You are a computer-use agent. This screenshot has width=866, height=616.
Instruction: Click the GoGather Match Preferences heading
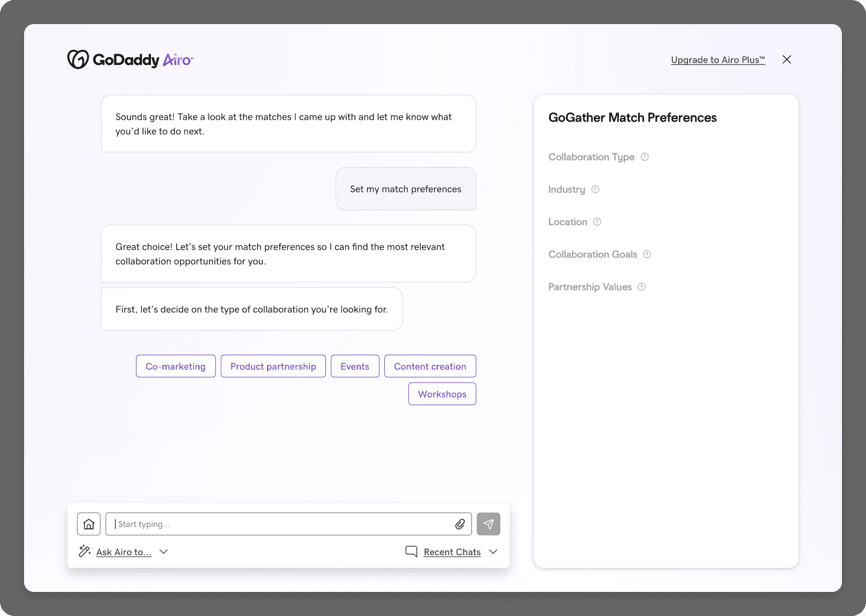click(x=633, y=117)
